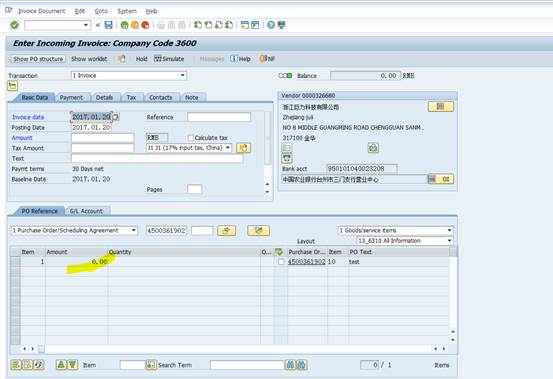Switch to the Tax tab
553x379 pixels.
(x=131, y=97)
